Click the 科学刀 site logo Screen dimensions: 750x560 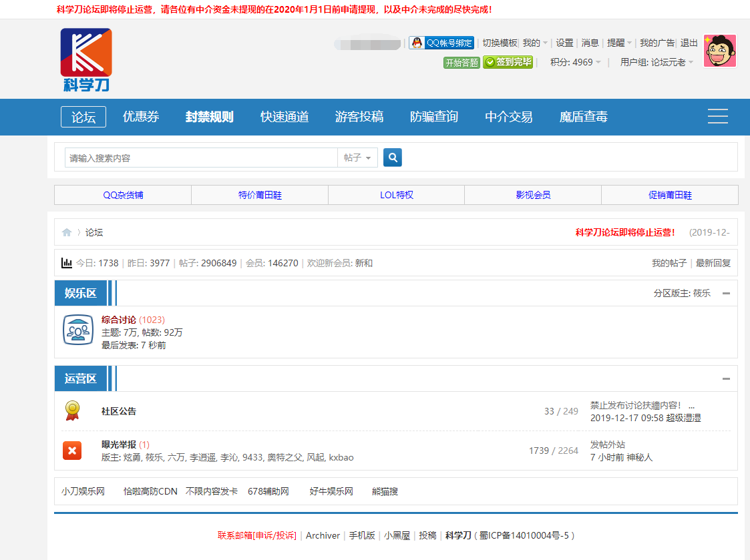pyautogui.click(x=85, y=59)
